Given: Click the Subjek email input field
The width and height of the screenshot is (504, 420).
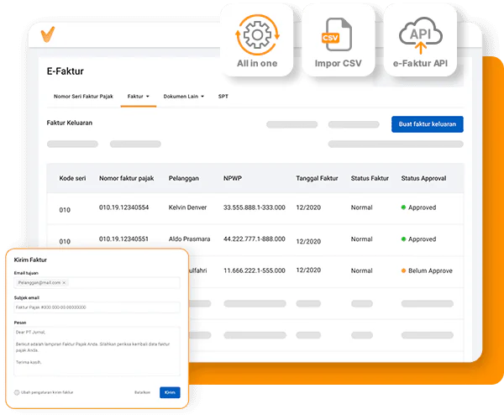Looking at the screenshot, I should tap(97, 307).
